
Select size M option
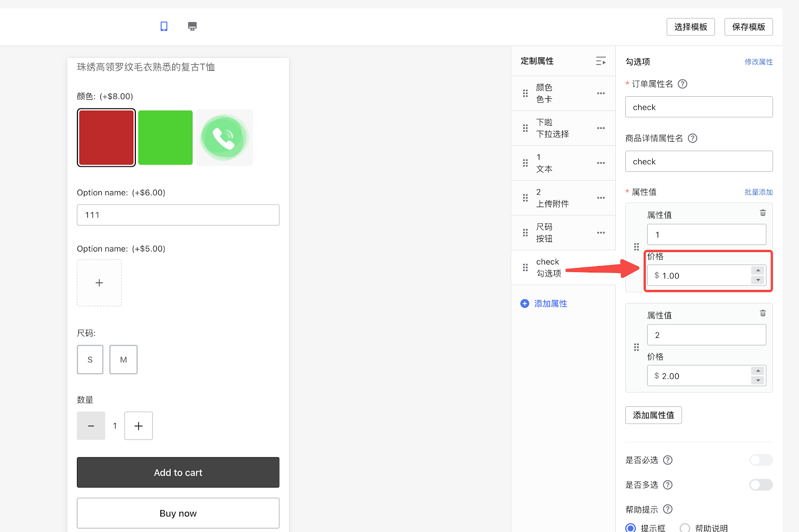click(x=123, y=360)
